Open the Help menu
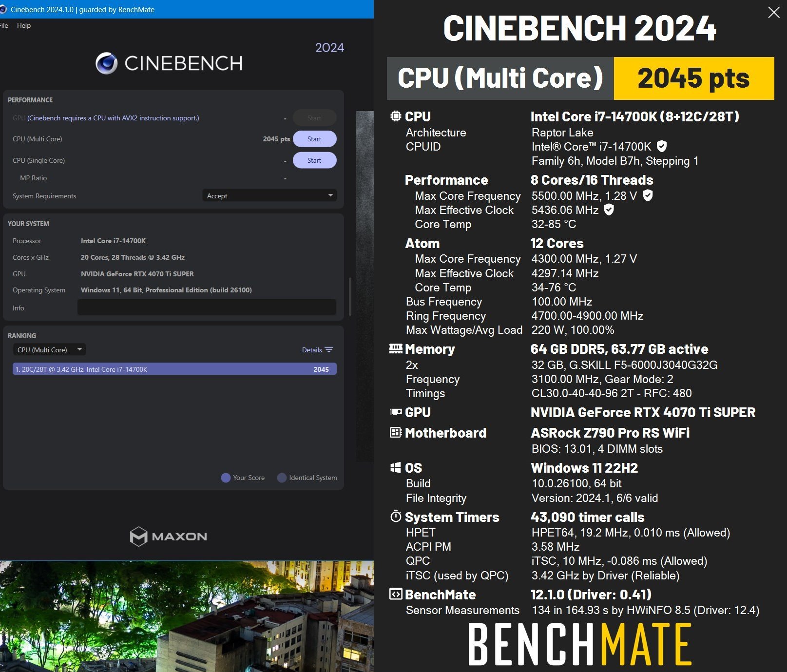This screenshot has width=787, height=672. click(x=24, y=25)
